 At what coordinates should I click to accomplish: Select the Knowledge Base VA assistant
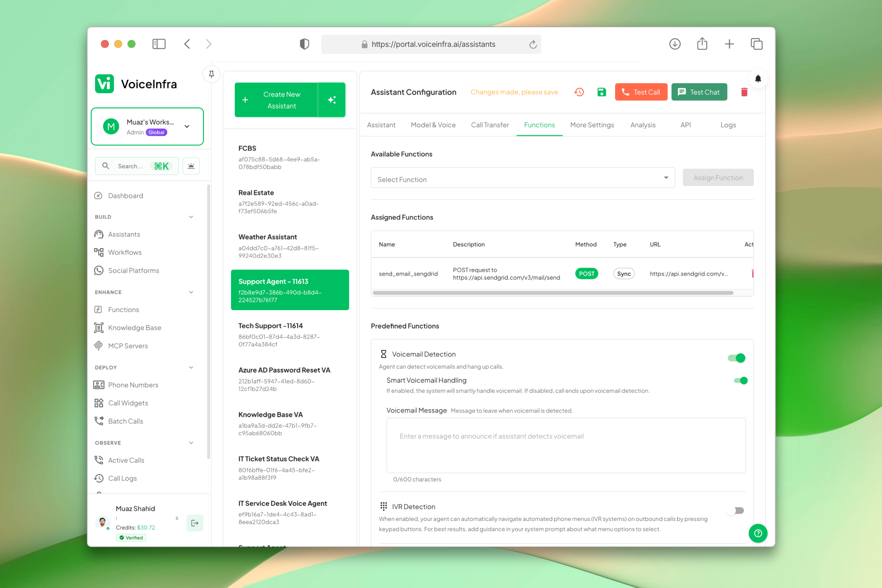(x=290, y=424)
